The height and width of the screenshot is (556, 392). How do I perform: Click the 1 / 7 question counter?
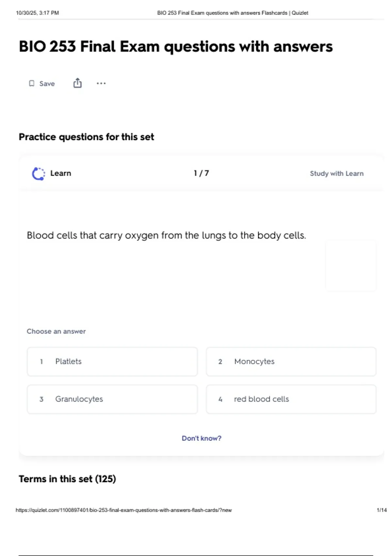coord(201,173)
